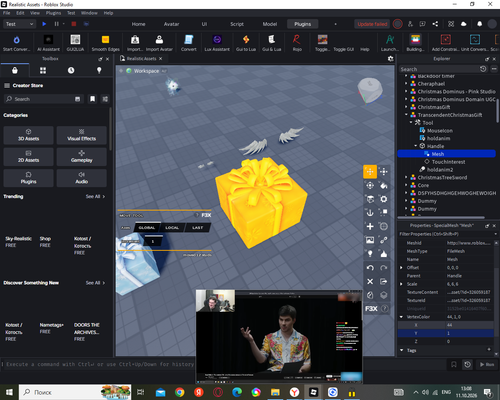Switch to the Avatar ribbon tab
500x400 pixels.
pos(171,24)
